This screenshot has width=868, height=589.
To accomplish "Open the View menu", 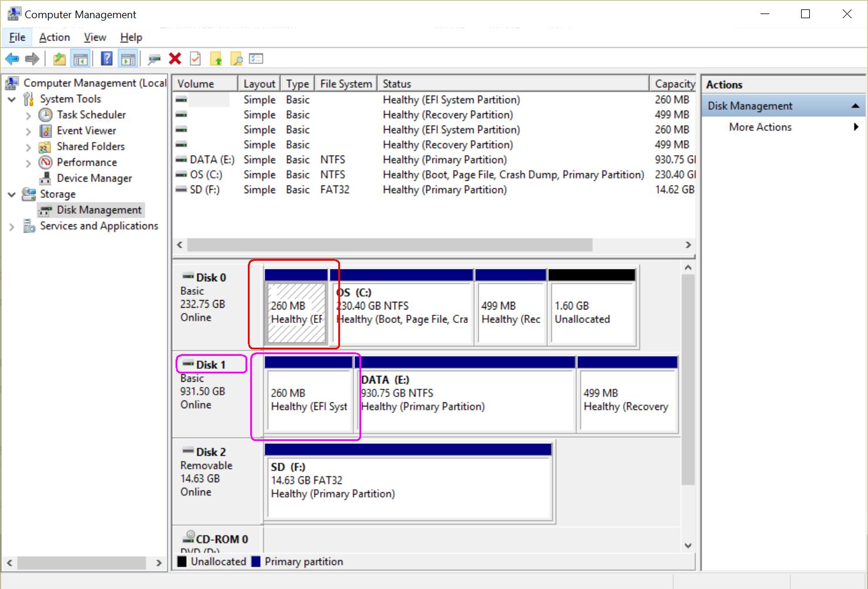I will (x=95, y=38).
